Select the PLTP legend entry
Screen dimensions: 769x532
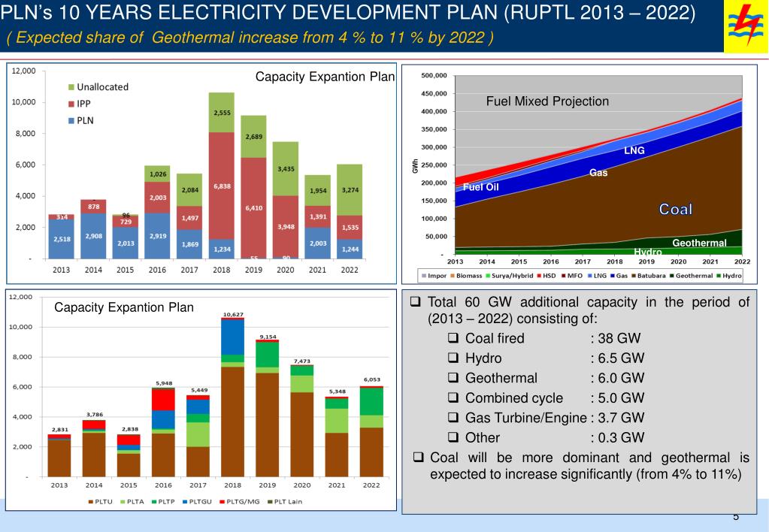coord(163,502)
